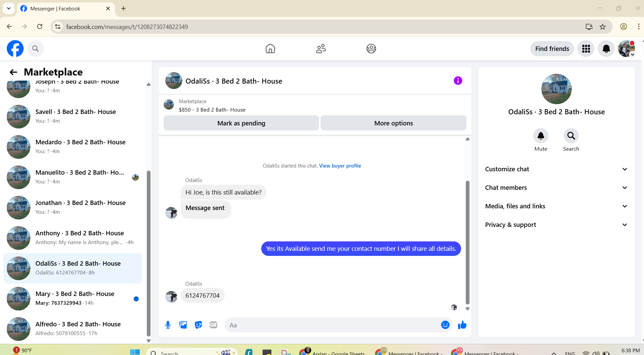
Task: Open account profile picture menu
Action: tap(626, 49)
